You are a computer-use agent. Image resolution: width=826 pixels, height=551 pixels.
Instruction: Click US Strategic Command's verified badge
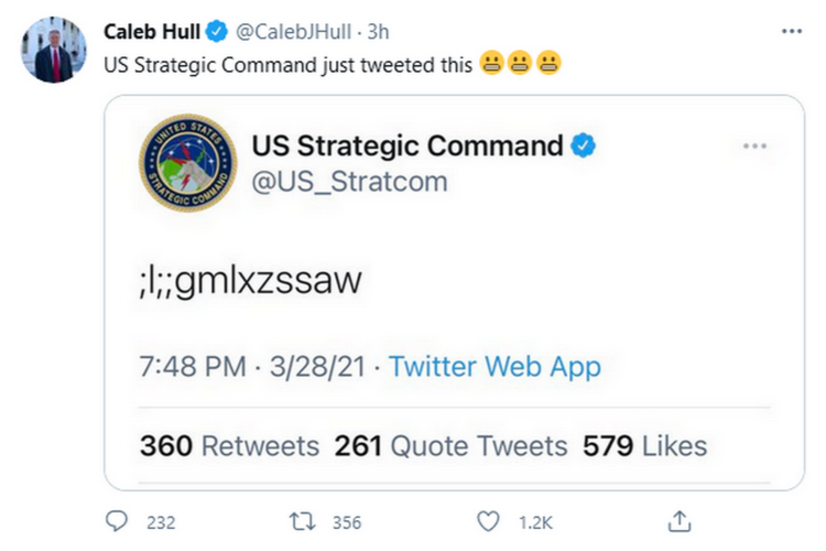tap(583, 146)
